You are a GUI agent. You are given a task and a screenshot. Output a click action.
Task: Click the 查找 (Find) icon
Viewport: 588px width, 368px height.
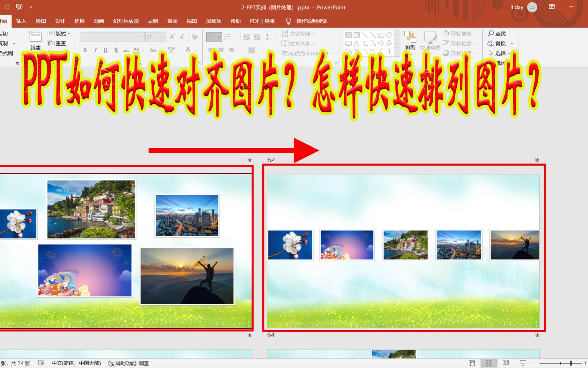[x=497, y=33]
